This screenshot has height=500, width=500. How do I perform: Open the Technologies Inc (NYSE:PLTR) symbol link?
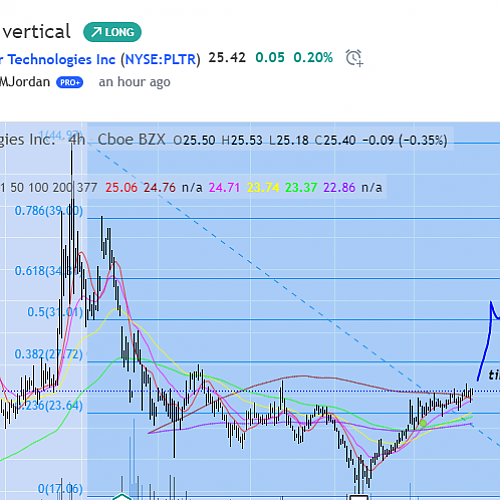tap(100, 60)
